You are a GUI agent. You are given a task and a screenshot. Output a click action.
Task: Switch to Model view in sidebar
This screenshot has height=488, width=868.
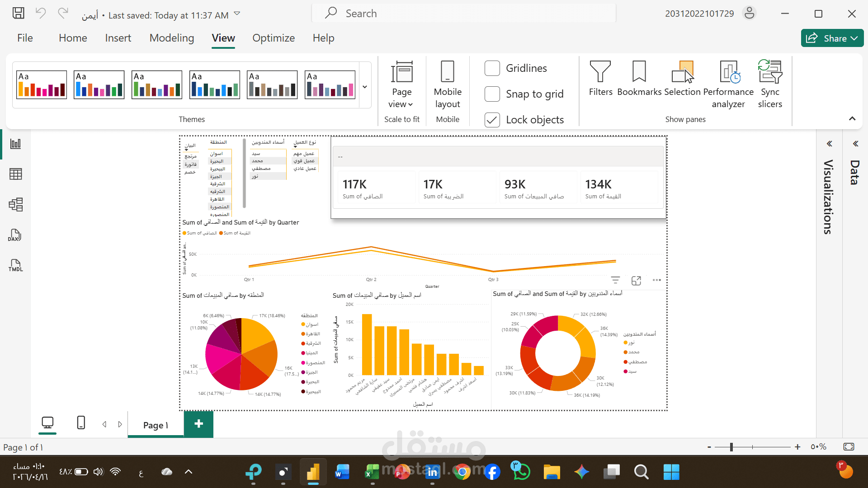click(15, 205)
